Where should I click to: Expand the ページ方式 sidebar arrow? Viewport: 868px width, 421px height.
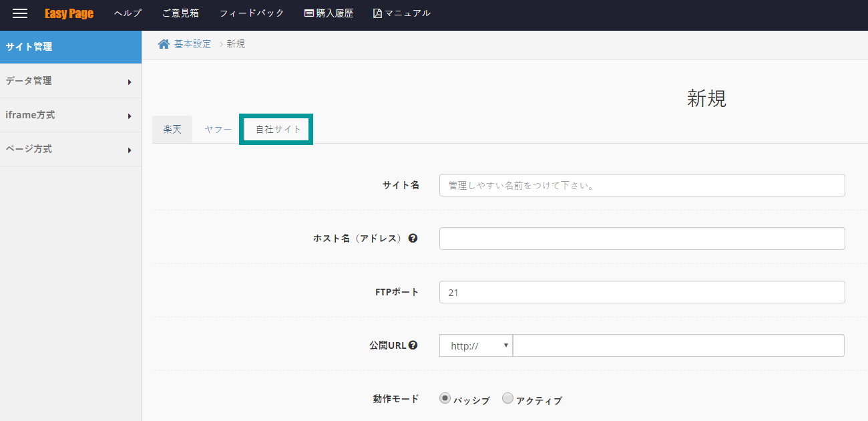130,150
